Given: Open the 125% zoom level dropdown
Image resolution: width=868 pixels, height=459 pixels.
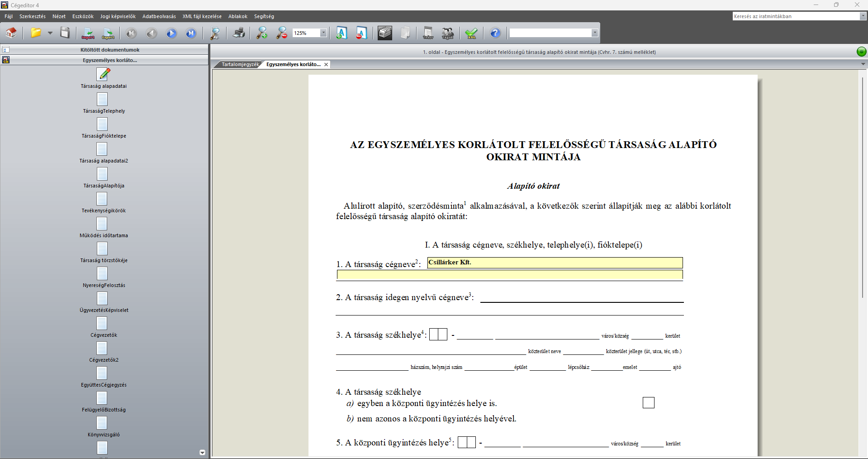Looking at the screenshot, I should pos(323,33).
